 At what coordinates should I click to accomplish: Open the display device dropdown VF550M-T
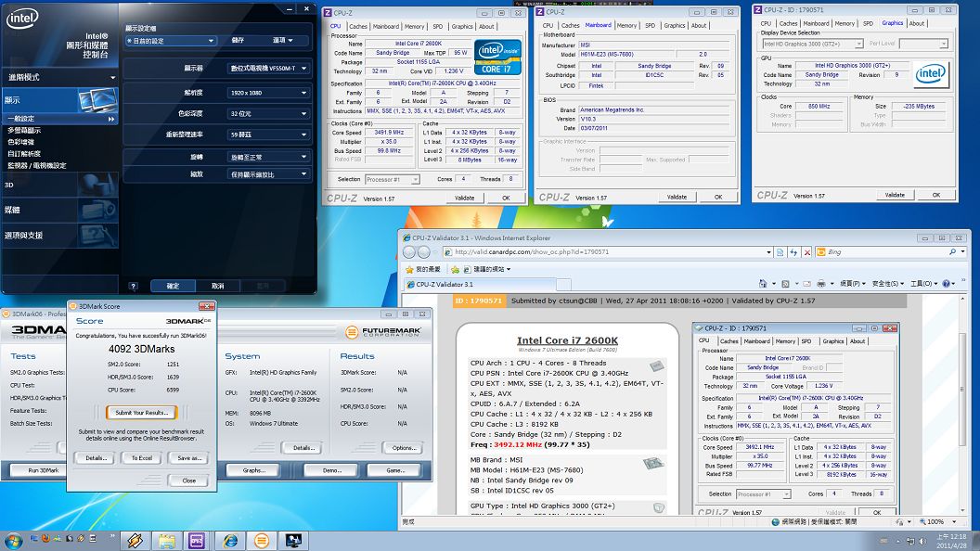268,68
